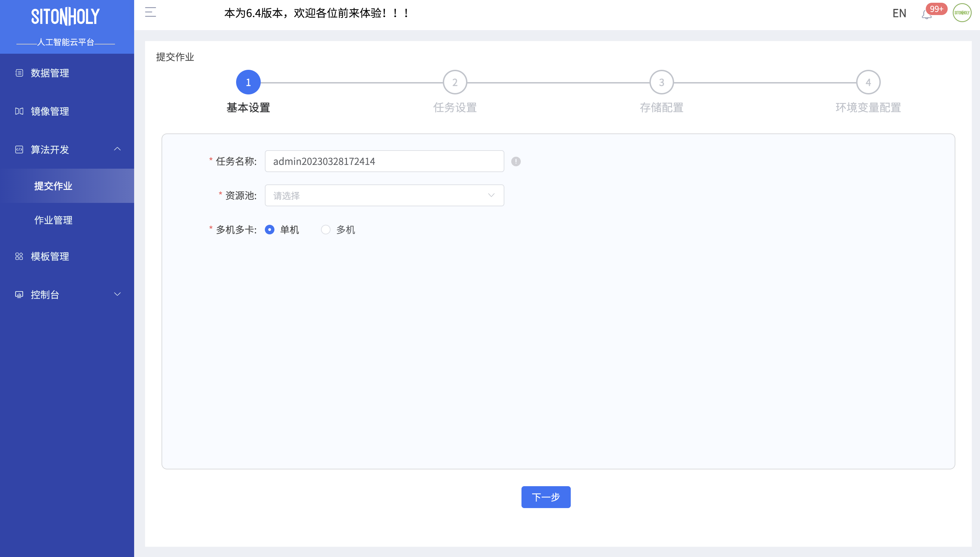Image resolution: width=980 pixels, height=557 pixels.
Task: Click the 控制台 sidebar icon
Action: 19,295
